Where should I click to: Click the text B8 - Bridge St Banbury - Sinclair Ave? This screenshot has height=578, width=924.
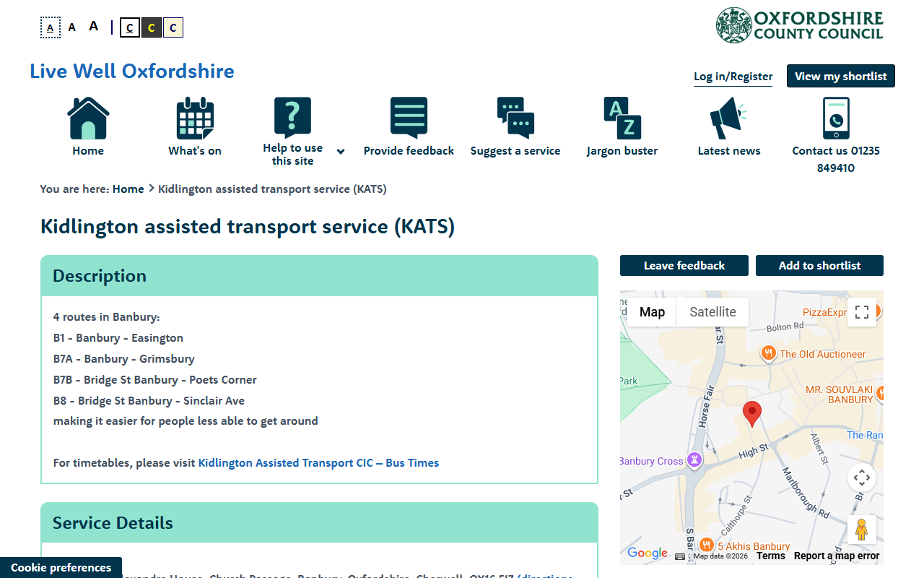[149, 401]
